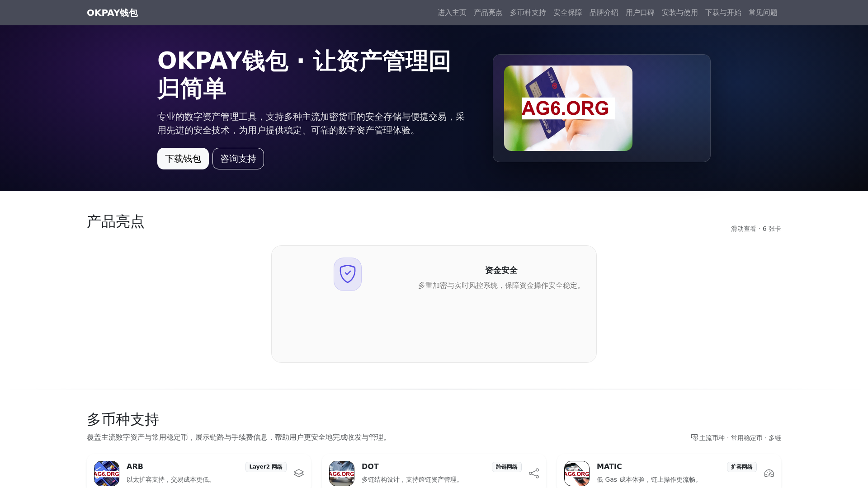This screenshot has height=488, width=868.
Task: Click the 主流币种 · 常用稳定币 · 多链 label
Action: (x=740, y=438)
